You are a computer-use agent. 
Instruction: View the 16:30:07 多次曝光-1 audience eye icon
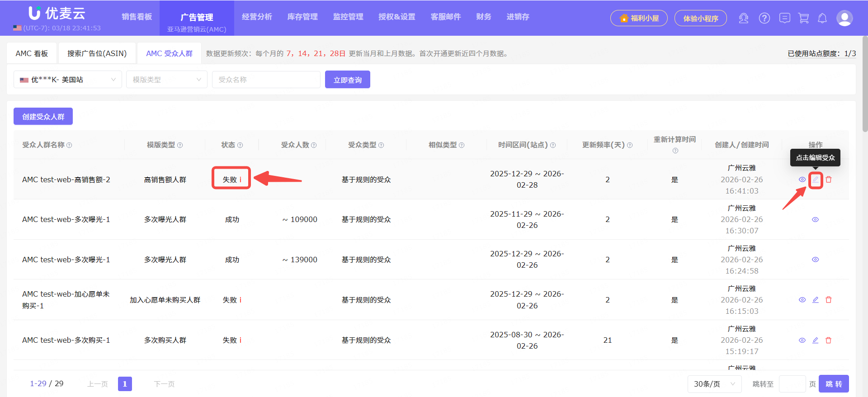(x=815, y=219)
